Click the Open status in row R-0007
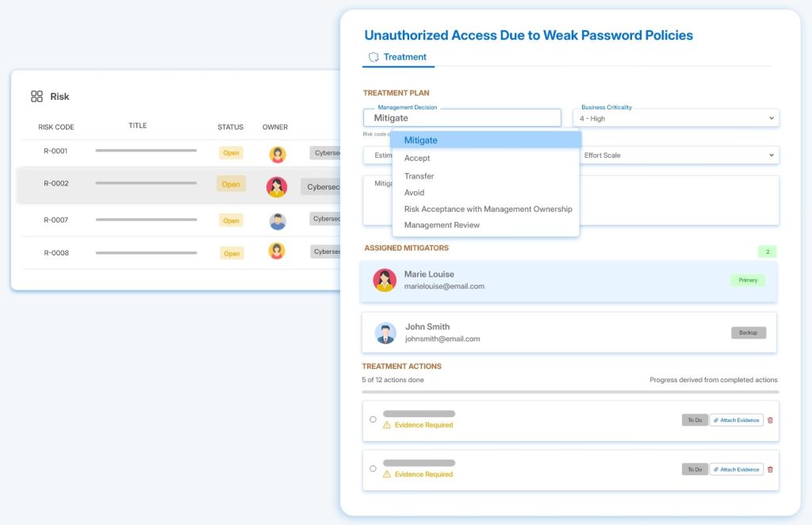Screen dimensions: 812x525 pyautogui.click(x=231, y=220)
